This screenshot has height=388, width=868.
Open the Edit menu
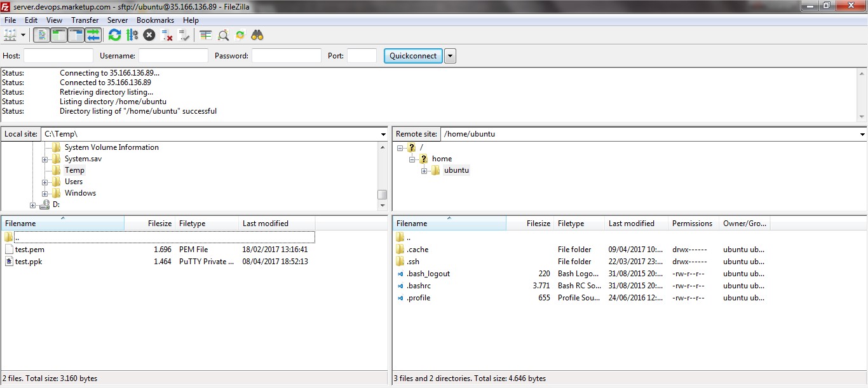tap(31, 20)
